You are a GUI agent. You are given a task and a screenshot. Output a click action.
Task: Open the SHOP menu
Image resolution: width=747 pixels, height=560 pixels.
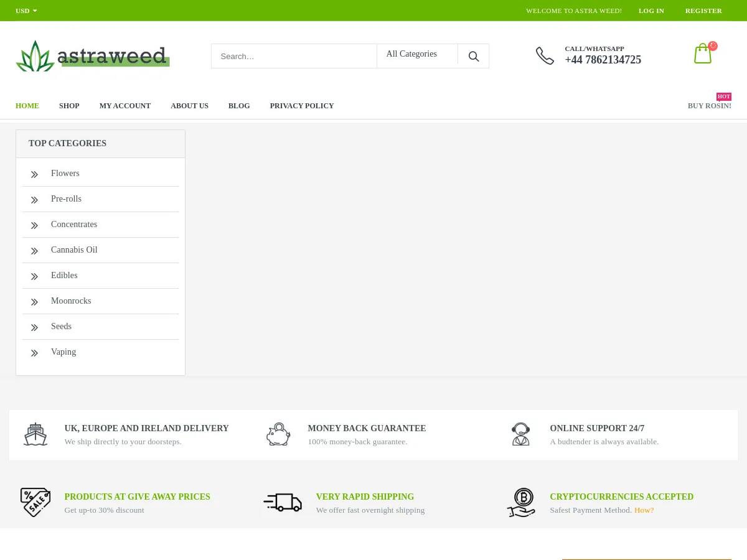[69, 106]
